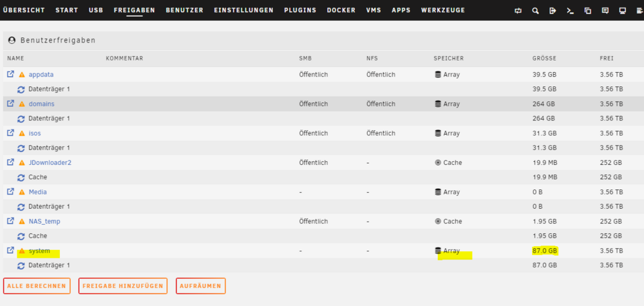
Task: Click the warning triangle beside system
Action: coord(22,251)
